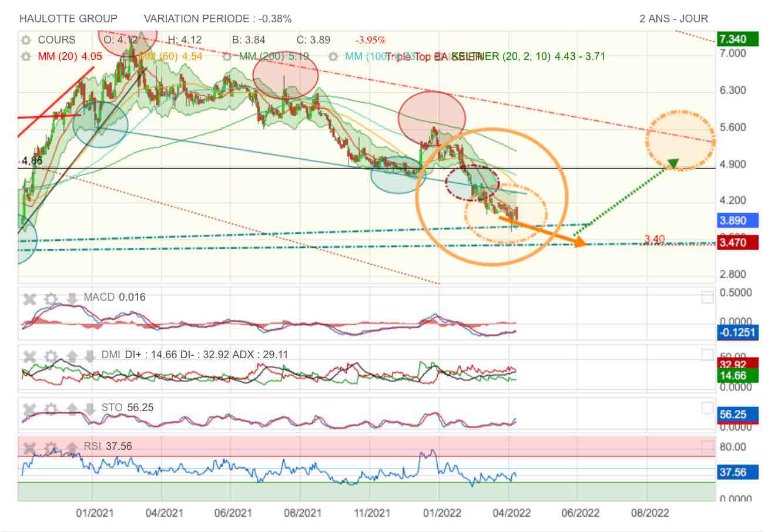
Task: Move the MACD panel down
Action: pos(72,299)
